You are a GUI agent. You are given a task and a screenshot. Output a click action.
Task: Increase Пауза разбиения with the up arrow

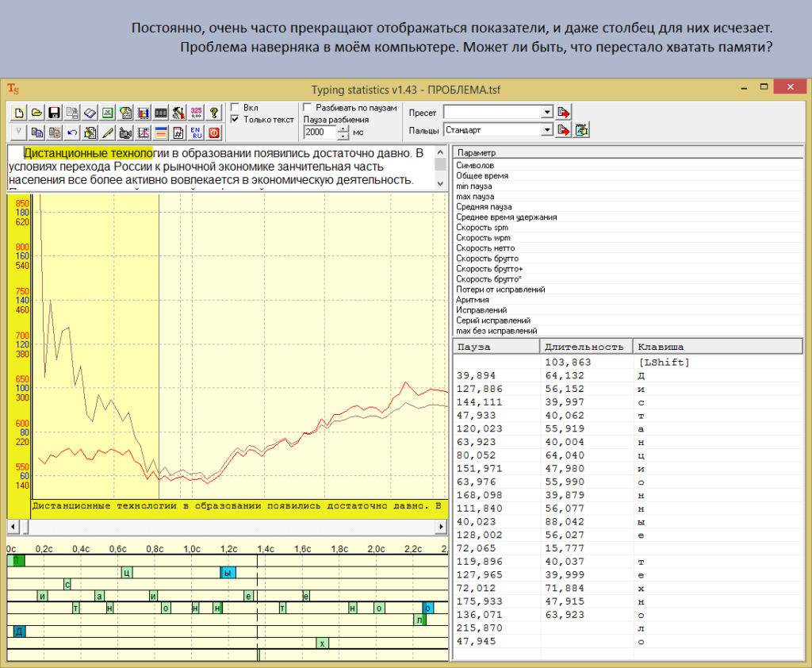(343, 129)
